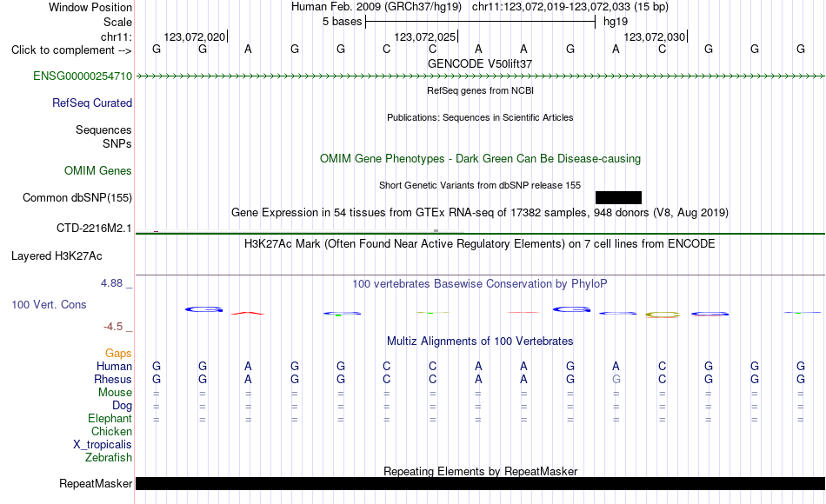Click 'Publications: Sequences in Scientific Articles' title

pos(480,117)
